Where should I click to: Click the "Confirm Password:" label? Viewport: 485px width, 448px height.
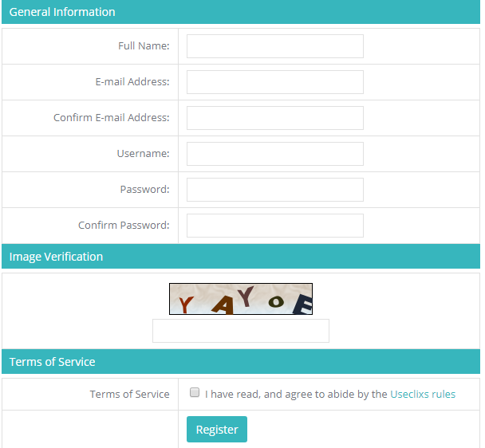pos(124,226)
